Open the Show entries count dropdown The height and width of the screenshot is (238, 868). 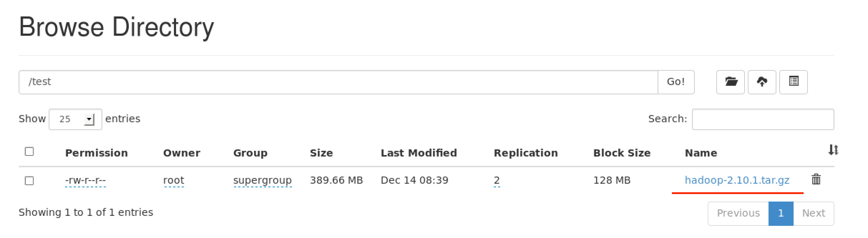(x=75, y=119)
